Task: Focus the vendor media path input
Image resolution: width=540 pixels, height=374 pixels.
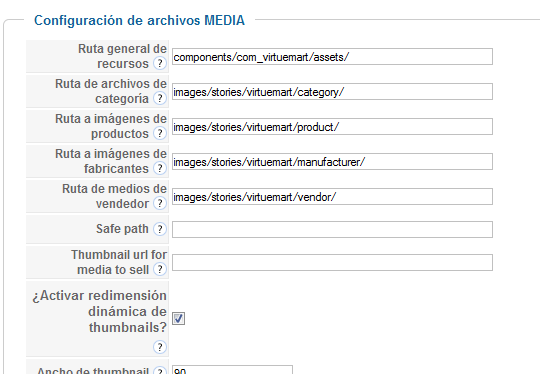Action: pos(332,197)
